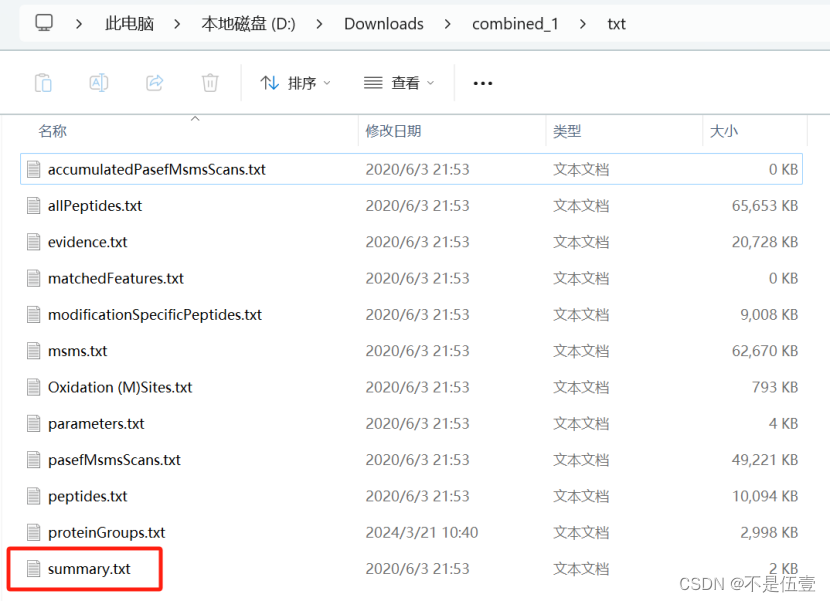
Task: Click the 65,653 KB size of allPeptides.txt
Action: point(765,206)
